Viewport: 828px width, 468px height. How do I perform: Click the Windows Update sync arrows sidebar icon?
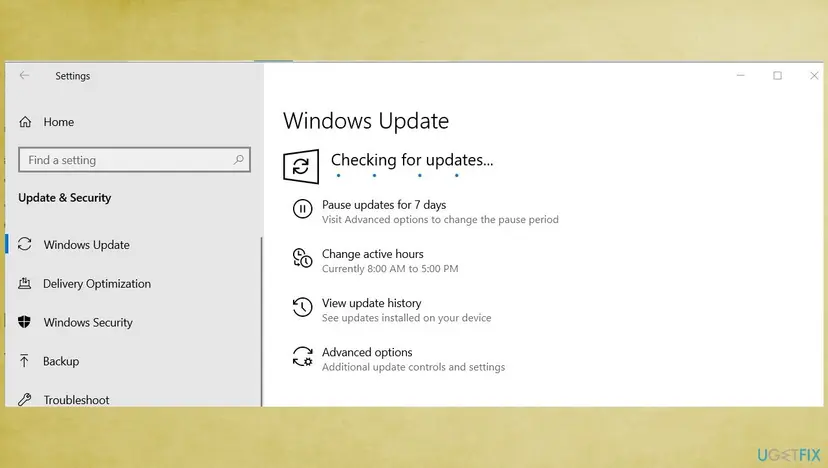(x=25, y=244)
